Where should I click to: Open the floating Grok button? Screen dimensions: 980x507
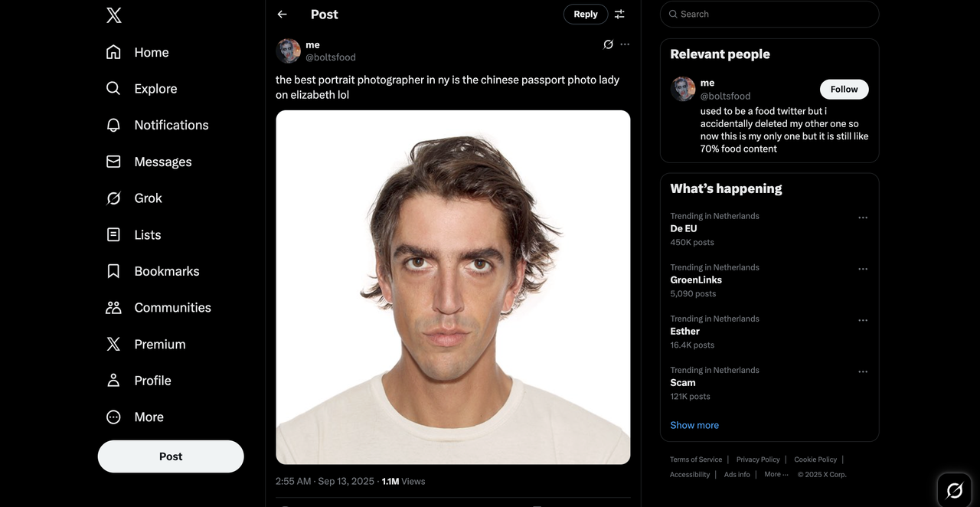(x=954, y=490)
